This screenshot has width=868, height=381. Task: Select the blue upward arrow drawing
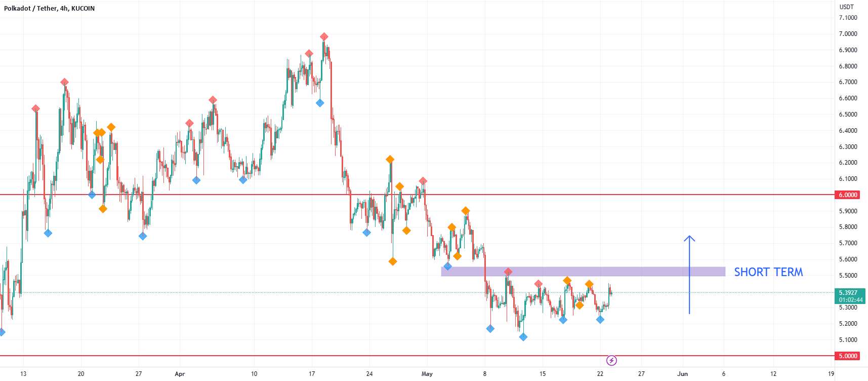point(689,275)
